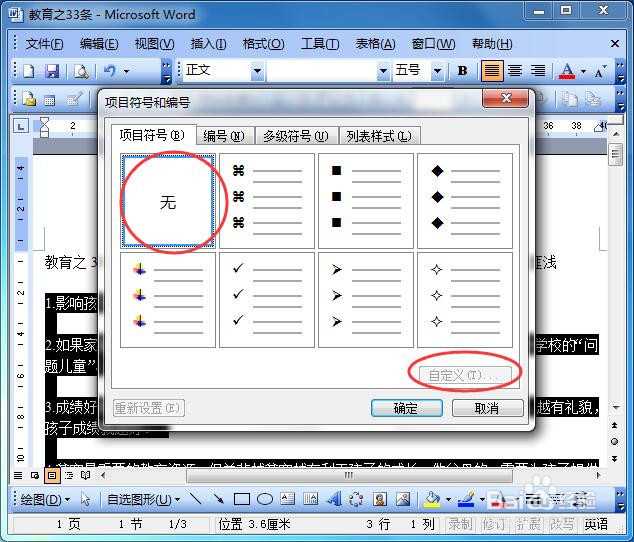Click the ruler tab selector L icon
Viewport: 634px width, 542px height.
click(21, 126)
